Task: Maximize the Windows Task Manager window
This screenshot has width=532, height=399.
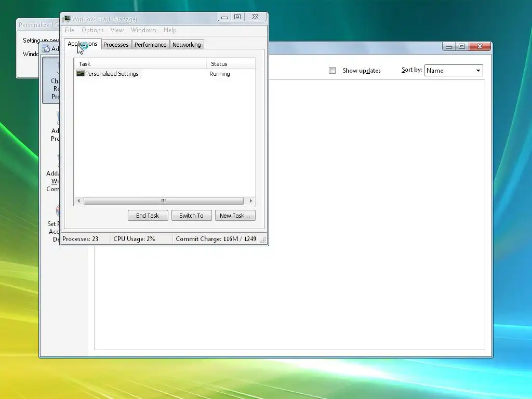Action: coord(237,17)
